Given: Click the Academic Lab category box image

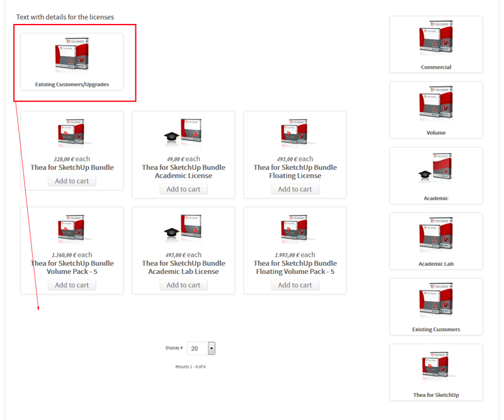Looking at the screenshot, I should [436, 234].
